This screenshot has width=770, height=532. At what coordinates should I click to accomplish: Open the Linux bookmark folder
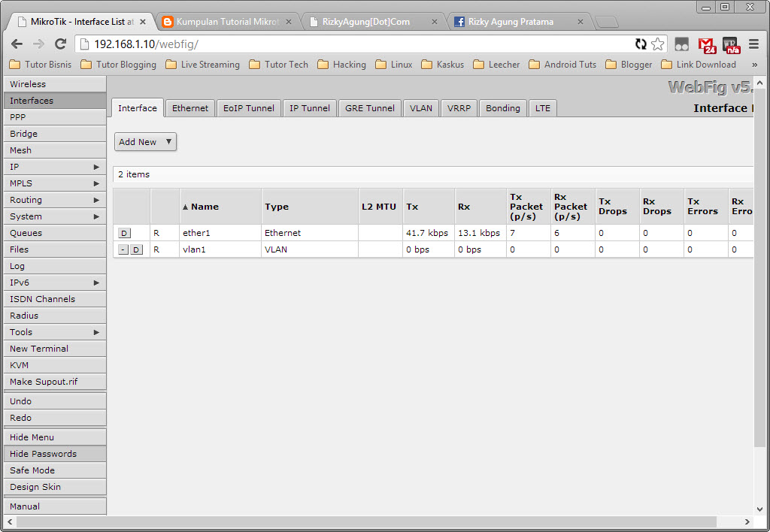click(394, 65)
